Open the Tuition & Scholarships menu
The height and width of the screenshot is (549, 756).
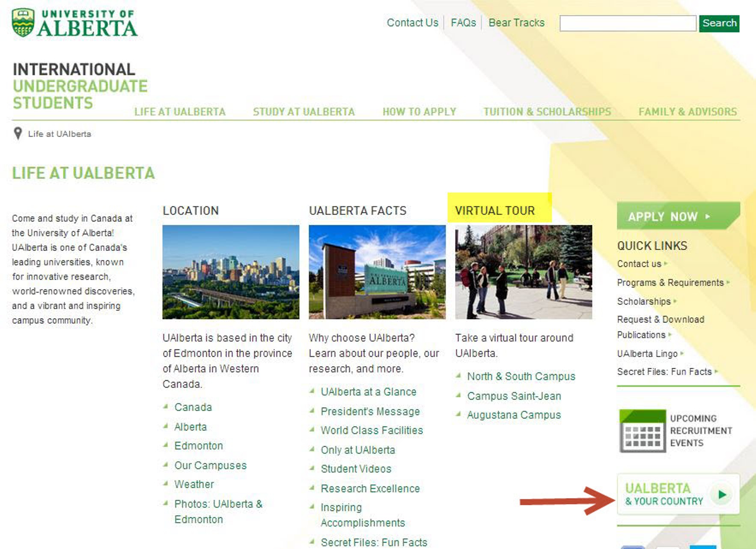pyautogui.click(x=547, y=112)
